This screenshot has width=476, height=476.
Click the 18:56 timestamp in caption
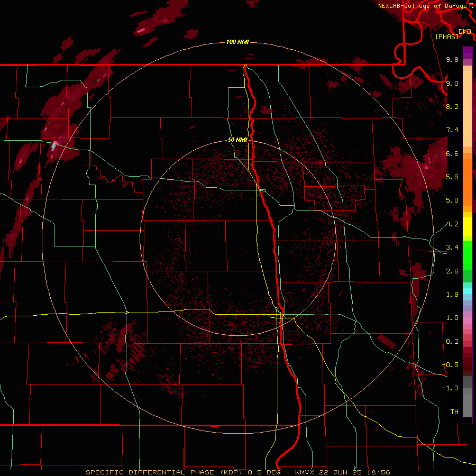[380, 472]
